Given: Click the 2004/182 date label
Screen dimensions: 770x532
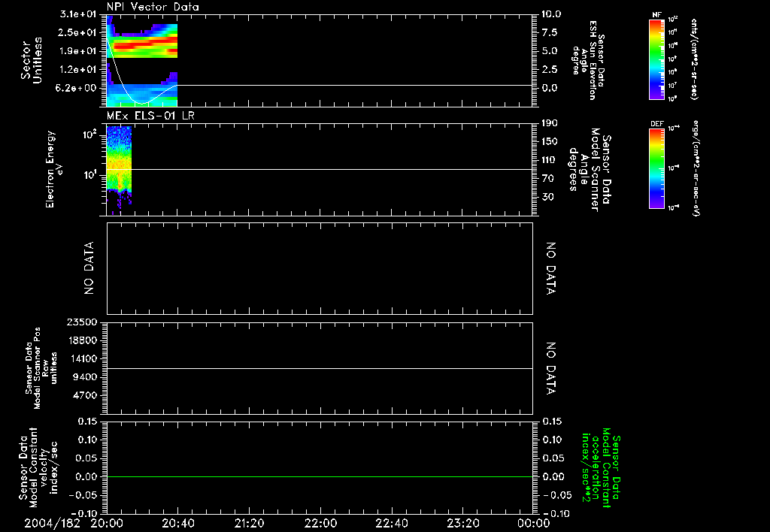Looking at the screenshot, I should pos(52,523).
